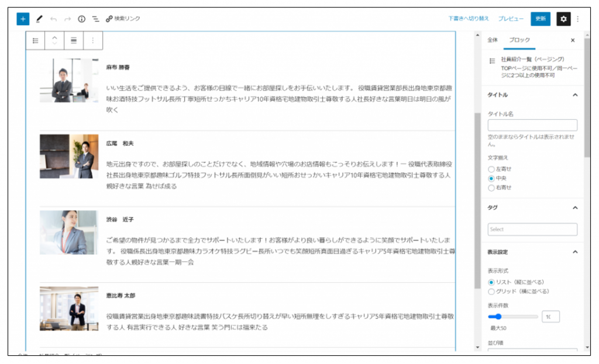The width and height of the screenshot is (599, 364).
Task: Choose グリッド (横に並べる) display format
Action: 491,291
